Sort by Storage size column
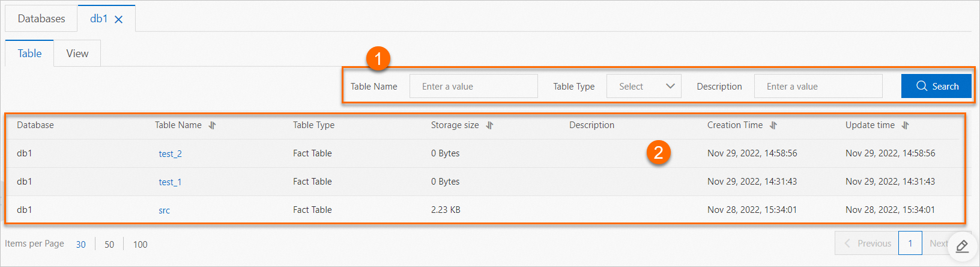Viewport: 980px width, 267px height. click(489, 125)
